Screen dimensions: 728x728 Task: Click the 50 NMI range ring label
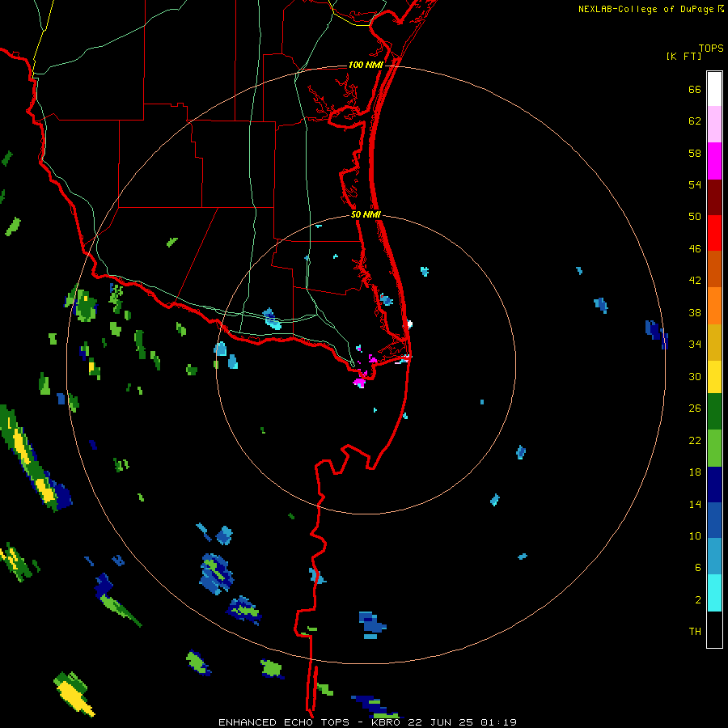(366, 214)
